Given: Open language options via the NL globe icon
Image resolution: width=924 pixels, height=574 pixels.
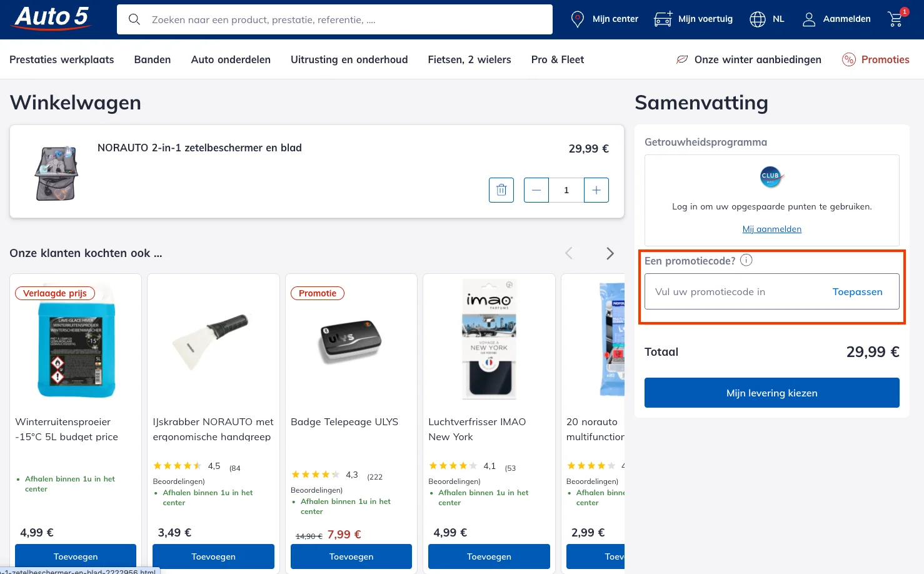Looking at the screenshot, I should click(x=758, y=19).
